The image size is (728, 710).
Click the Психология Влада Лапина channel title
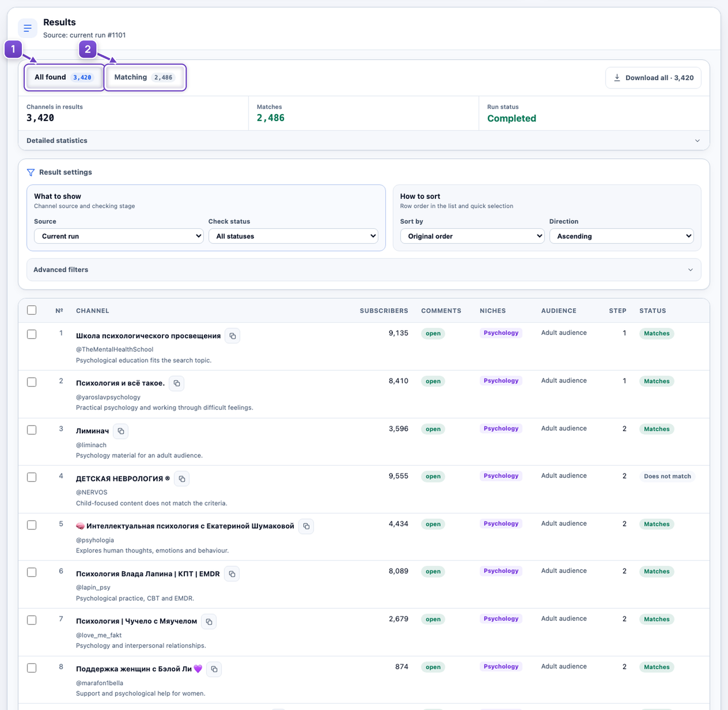pos(148,574)
